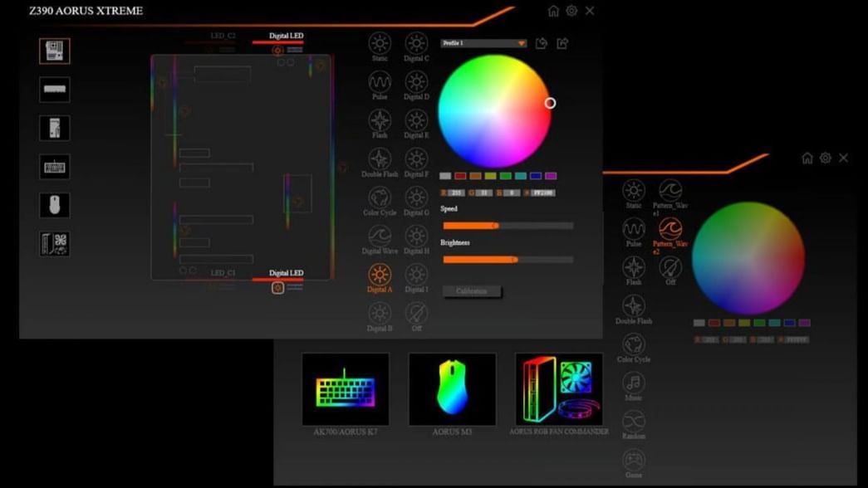Select the Static lighting effect
868x488 pixels.
point(380,45)
